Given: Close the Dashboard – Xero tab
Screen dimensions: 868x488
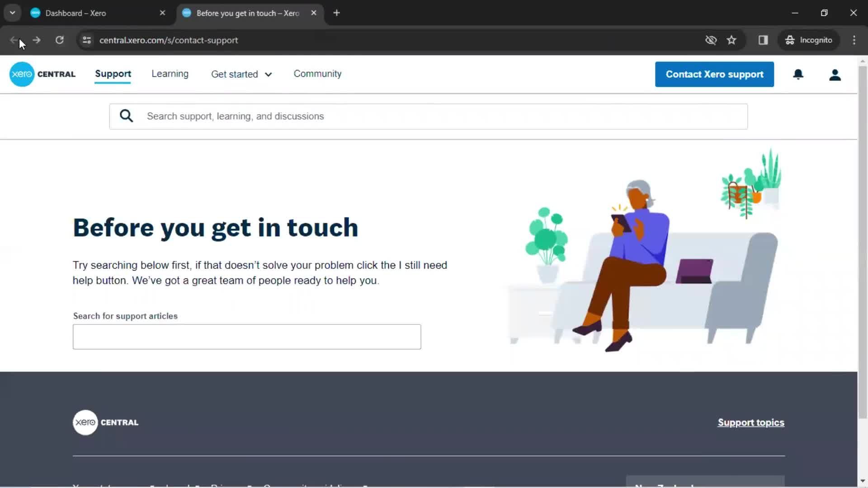Looking at the screenshot, I should pyautogui.click(x=162, y=13).
